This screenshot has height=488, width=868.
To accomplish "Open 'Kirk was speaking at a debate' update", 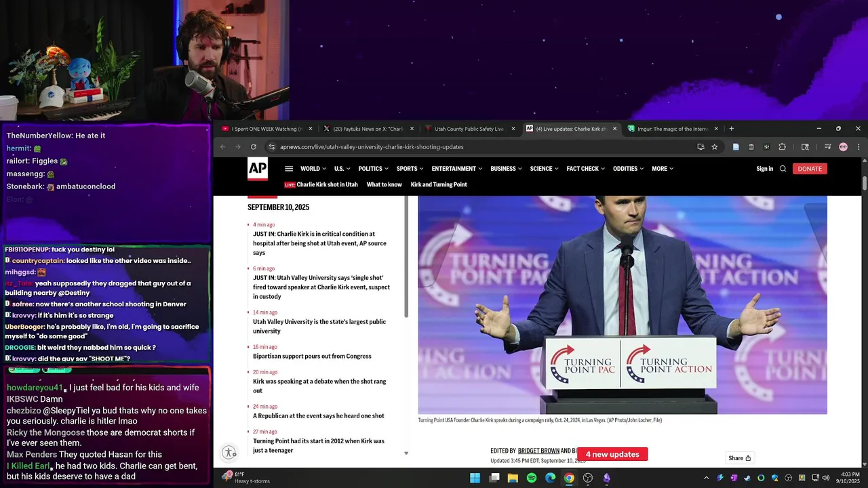I will pos(319,386).
